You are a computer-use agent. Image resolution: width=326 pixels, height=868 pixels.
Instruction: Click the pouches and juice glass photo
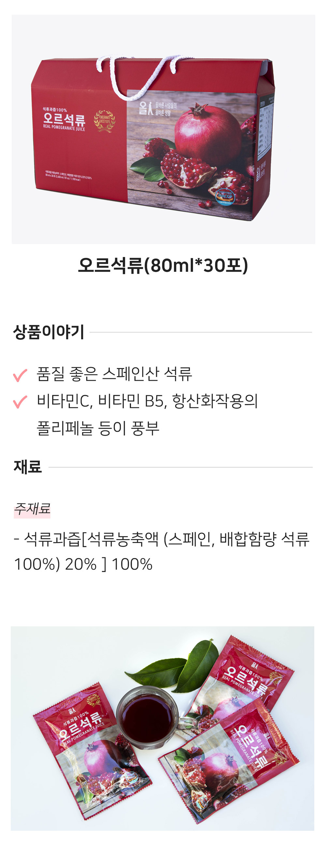pos(162,728)
